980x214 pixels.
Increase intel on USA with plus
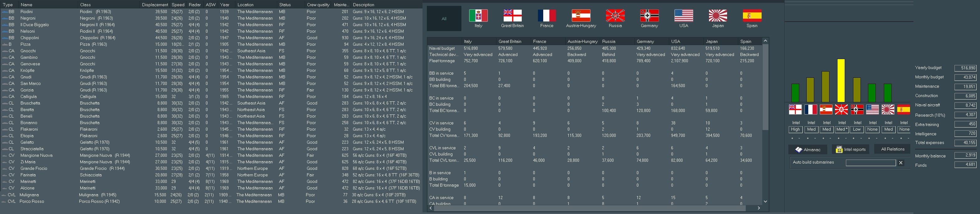click(869, 138)
